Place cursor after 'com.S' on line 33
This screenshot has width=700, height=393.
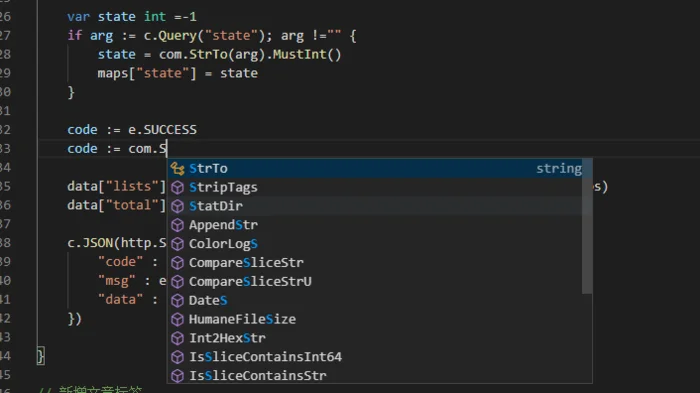pos(167,148)
